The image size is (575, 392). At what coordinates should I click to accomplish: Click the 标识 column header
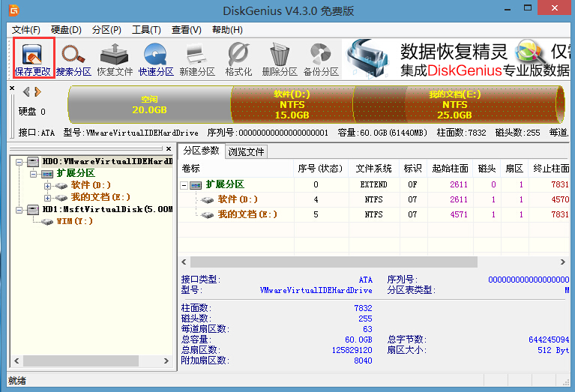click(x=413, y=169)
